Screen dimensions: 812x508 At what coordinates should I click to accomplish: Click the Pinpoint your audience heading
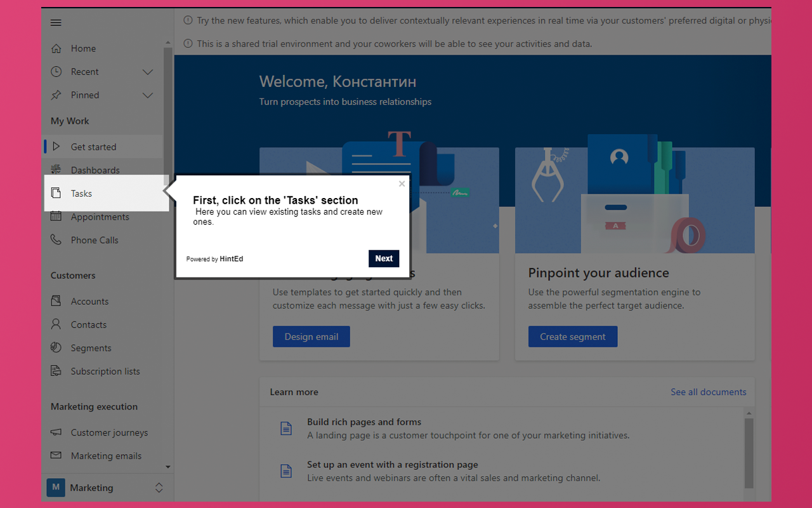click(599, 273)
